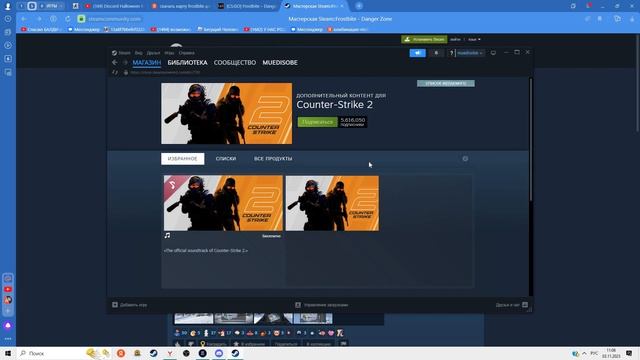The width and height of the screenshot is (640, 360).
Task: Open the СООБЩЕСТВО tab in Steam
Action: click(x=235, y=62)
